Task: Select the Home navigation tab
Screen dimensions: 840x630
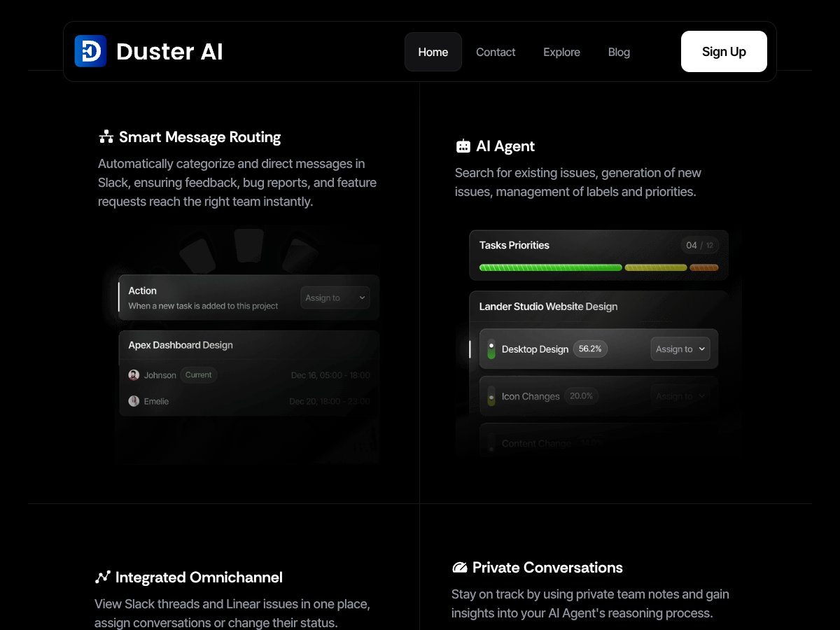Action: [433, 52]
